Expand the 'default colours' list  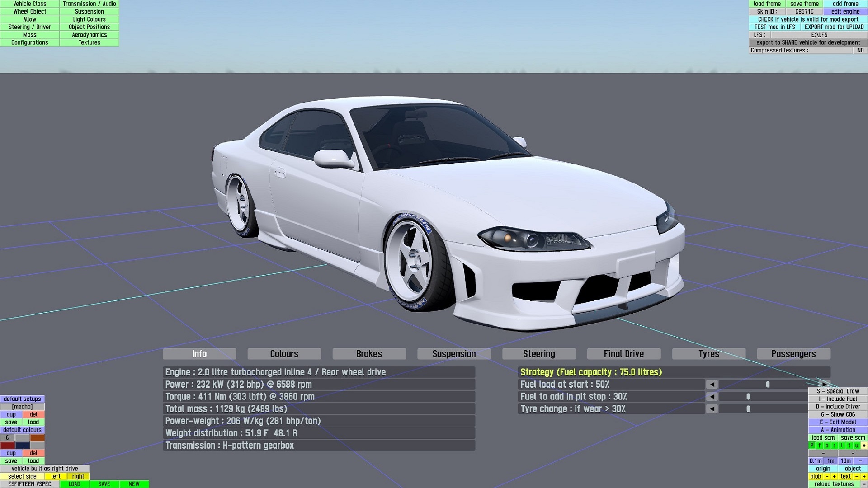click(x=22, y=430)
